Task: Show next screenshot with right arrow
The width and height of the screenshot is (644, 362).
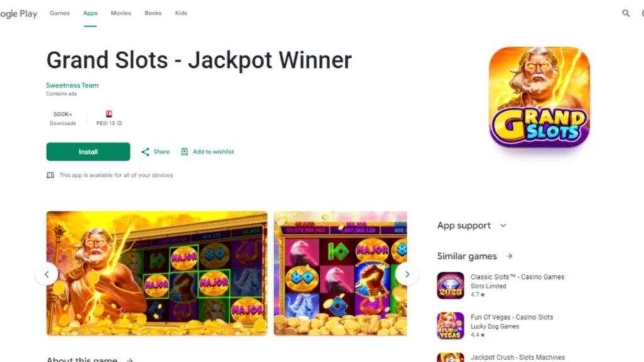Action: pos(407,274)
